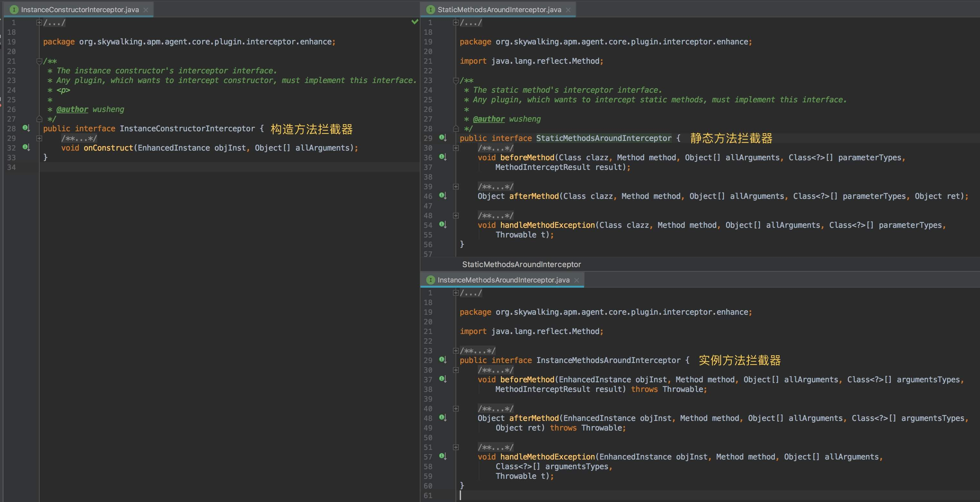The image size is (980, 502).
Task: Collapse Javadoc comment block in StaticMethodsAroundInterceptor
Action: coord(456,80)
